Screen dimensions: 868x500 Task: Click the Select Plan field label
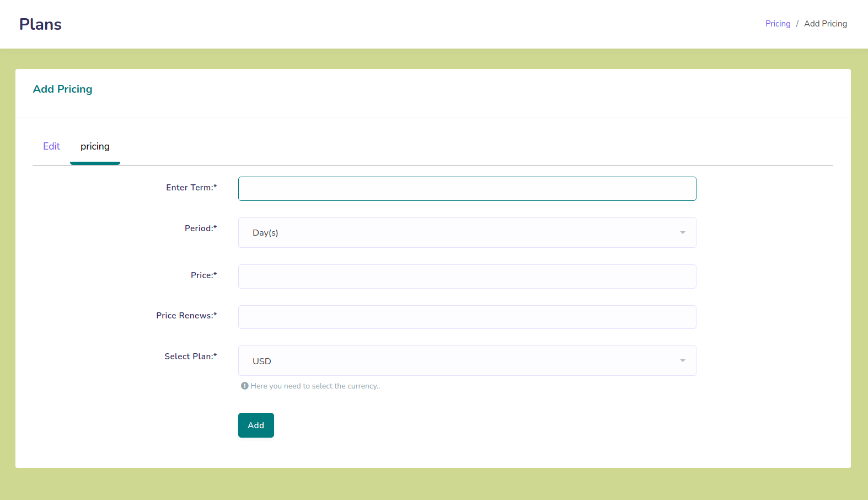pos(191,357)
